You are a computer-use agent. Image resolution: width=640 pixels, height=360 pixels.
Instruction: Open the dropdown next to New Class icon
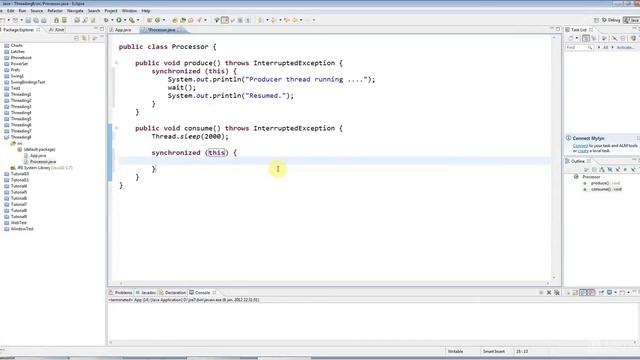[x=164, y=20]
